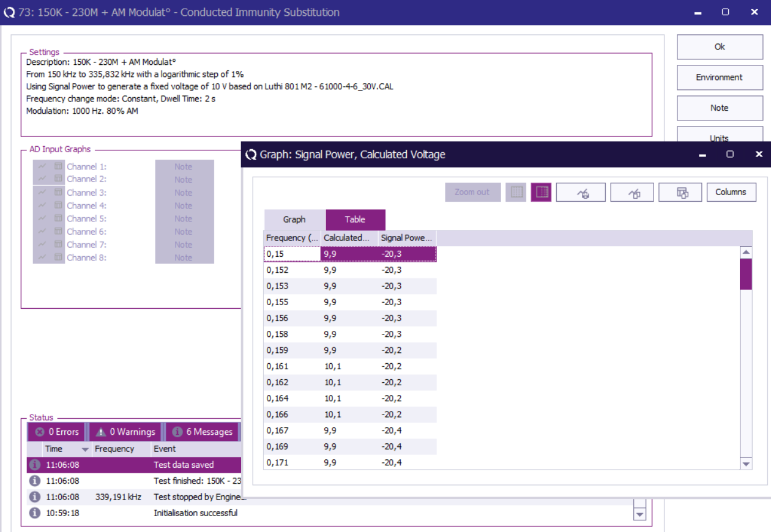Select the 0,156 frequency cell

pyautogui.click(x=292, y=318)
